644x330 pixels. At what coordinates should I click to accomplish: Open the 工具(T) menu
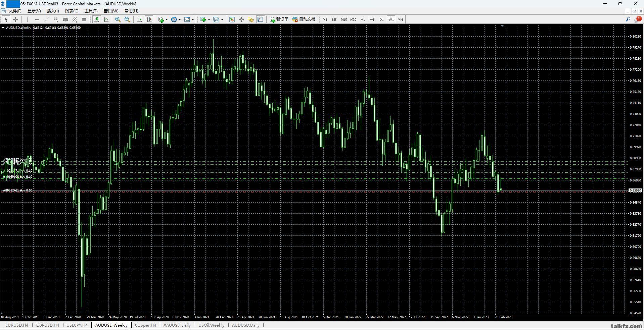pyautogui.click(x=91, y=11)
